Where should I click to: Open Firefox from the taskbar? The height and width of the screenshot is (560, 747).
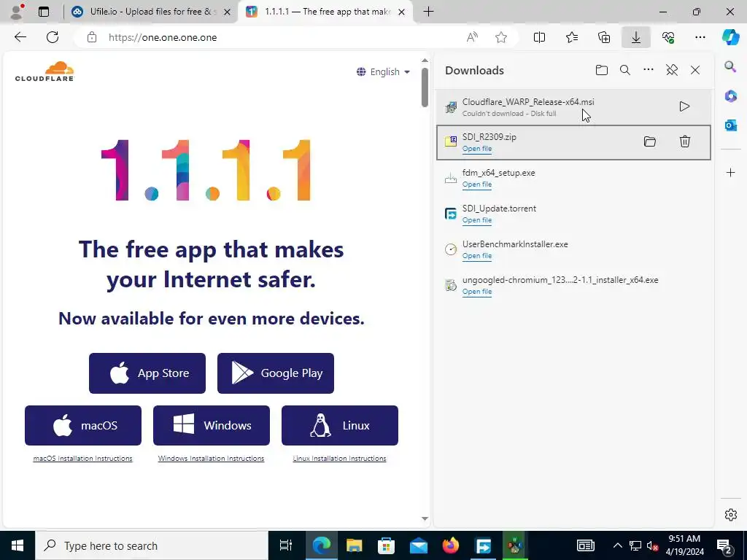(451, 545)
